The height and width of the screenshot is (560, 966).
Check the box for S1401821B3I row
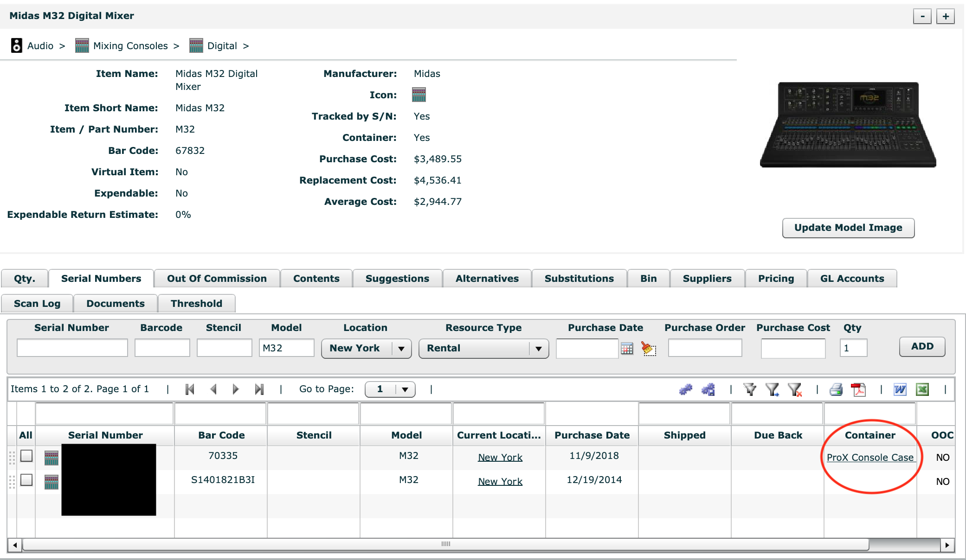[x=26, y=480]
